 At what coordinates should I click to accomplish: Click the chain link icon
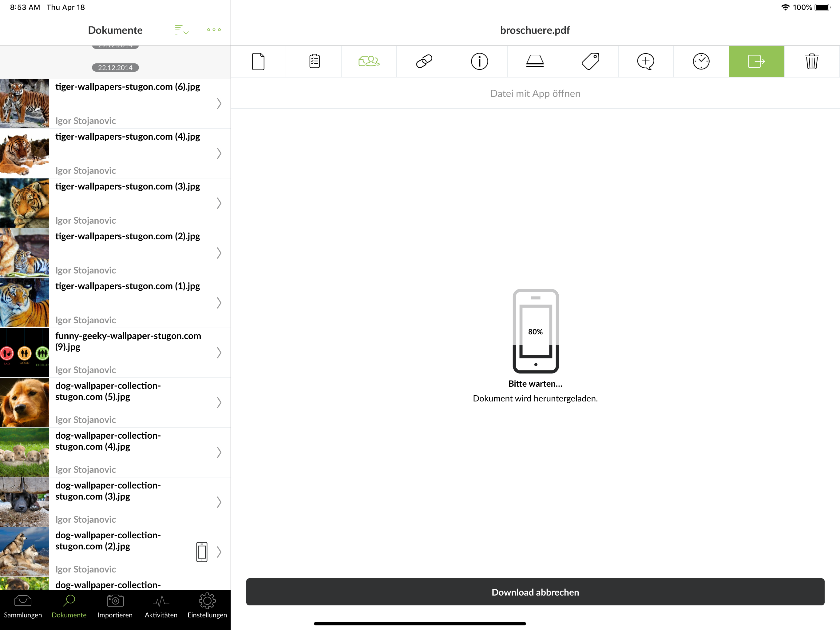[x=424, y=62]
